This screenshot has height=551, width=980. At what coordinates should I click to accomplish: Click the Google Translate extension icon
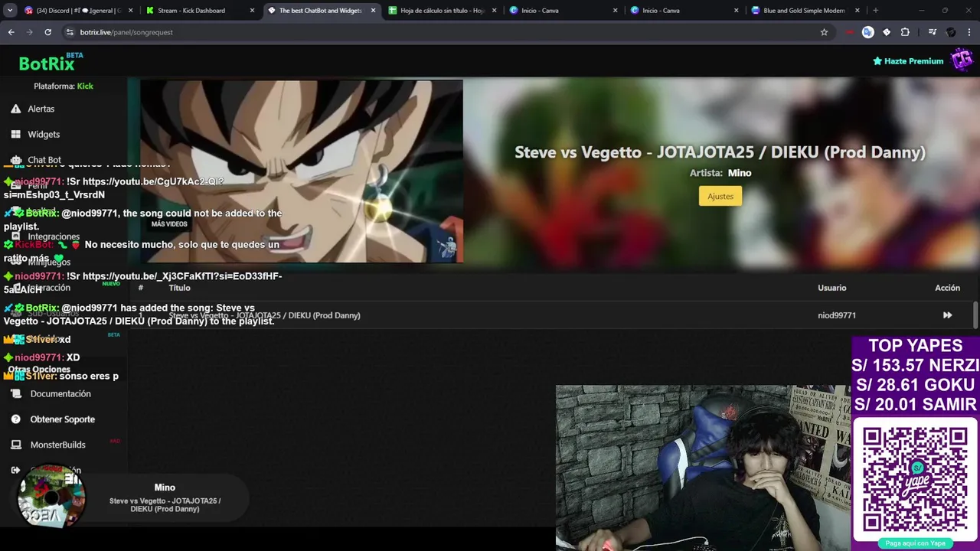tap(867, 32)
